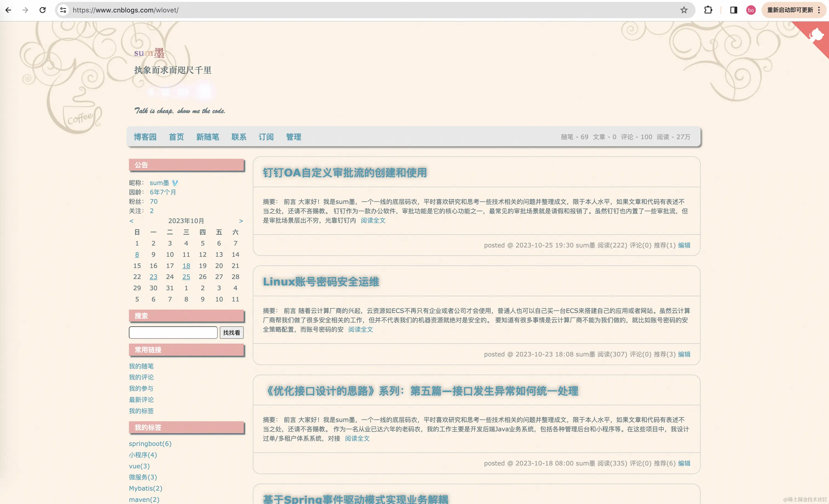Image resolution: width=829 pixels, height=504 pixels.
Task: Select calendar date 23 in October
Action: tap(154, 277)
